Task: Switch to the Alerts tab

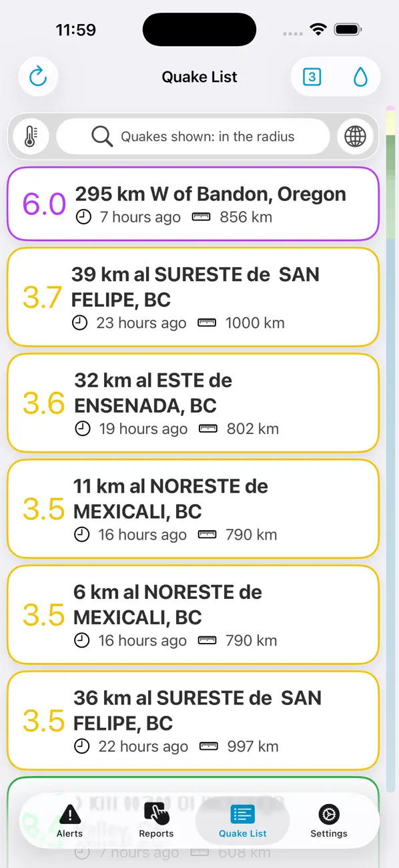Action: click(69, 821)
